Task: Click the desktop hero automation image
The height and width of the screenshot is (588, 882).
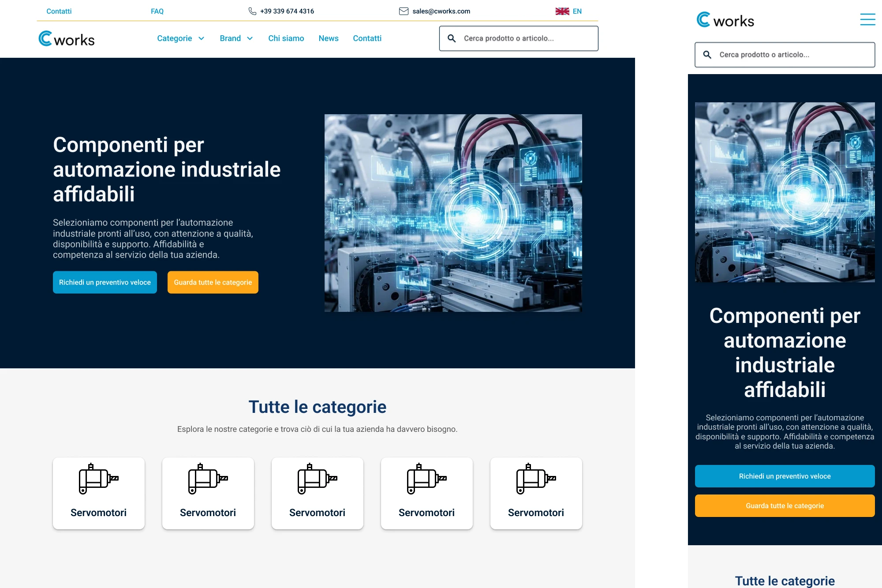Action: coord(453,213)
